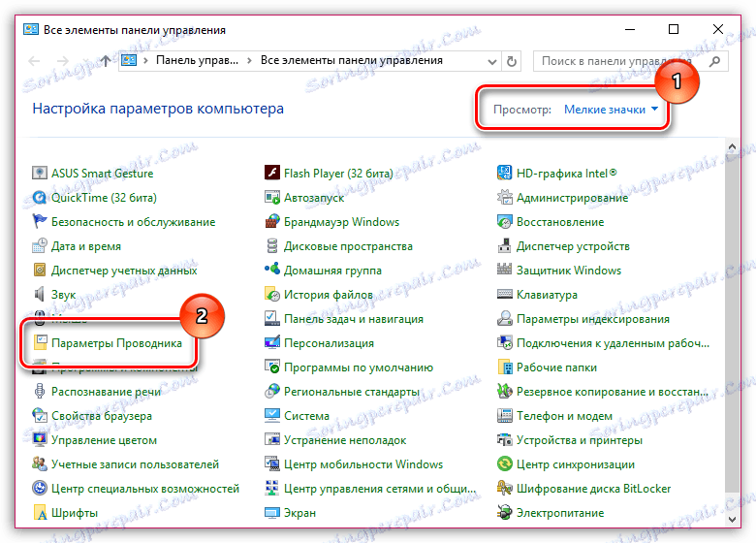
Task: Click Учетные записи пользователей icon
Action: [x=39, y=463]
